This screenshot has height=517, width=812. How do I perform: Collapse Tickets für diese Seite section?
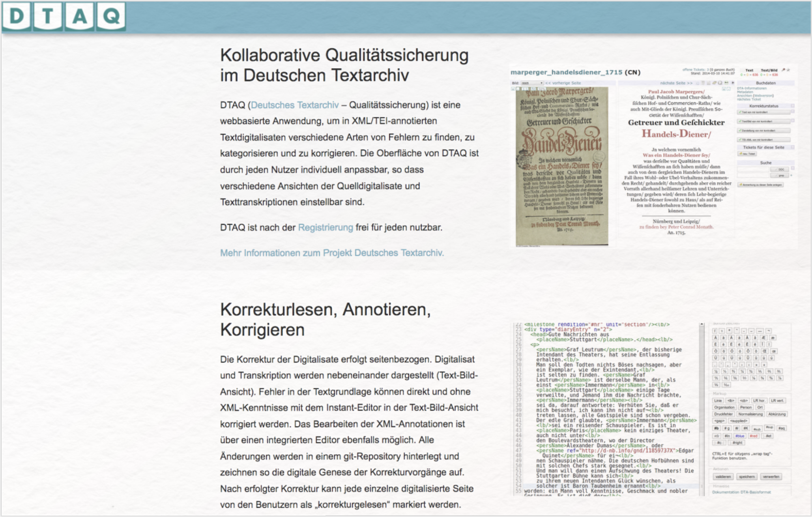792,147
